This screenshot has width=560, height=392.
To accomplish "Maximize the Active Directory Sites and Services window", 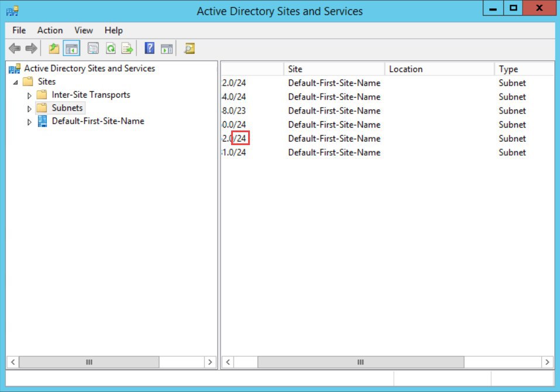I will click(513, 8).
